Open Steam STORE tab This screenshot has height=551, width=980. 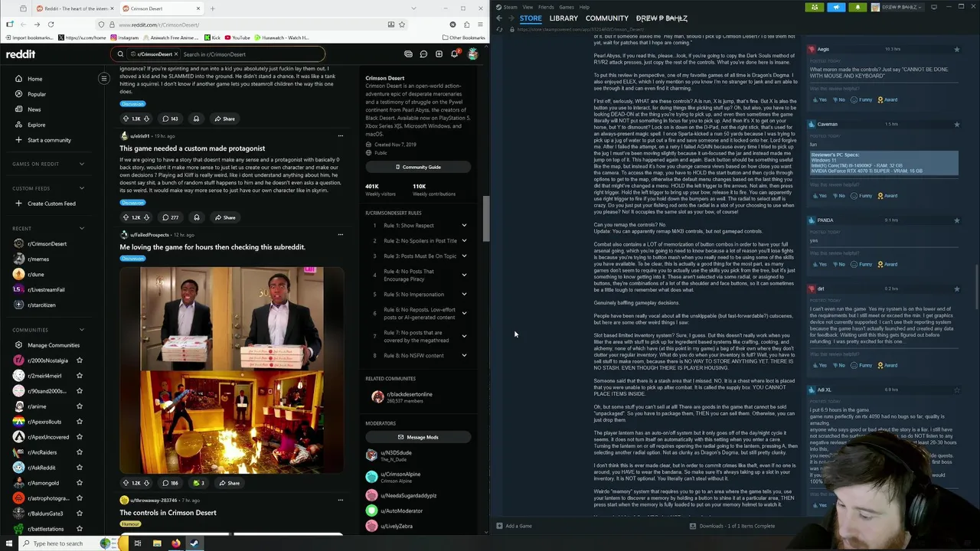point(531,18)
